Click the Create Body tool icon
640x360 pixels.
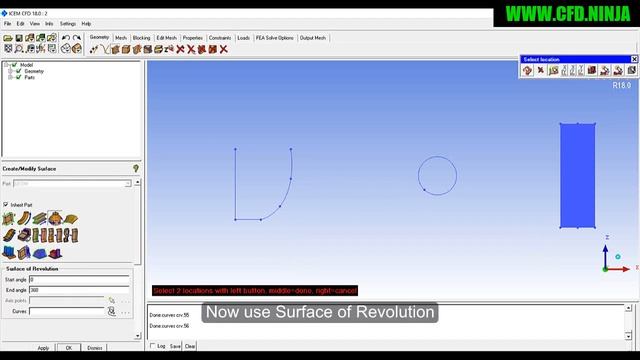126,49
